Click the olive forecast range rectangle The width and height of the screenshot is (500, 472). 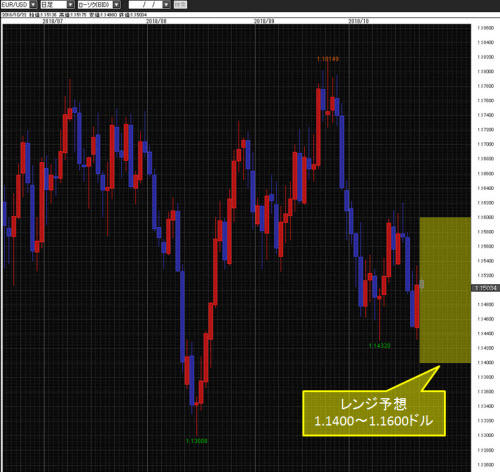[x=445, y=290]
